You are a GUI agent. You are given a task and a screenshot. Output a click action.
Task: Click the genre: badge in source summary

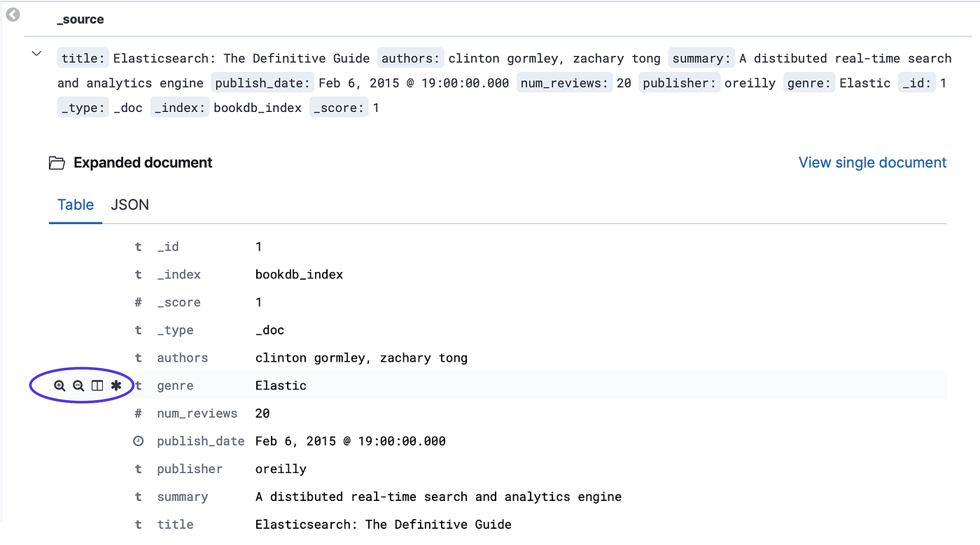click(809, 83)
